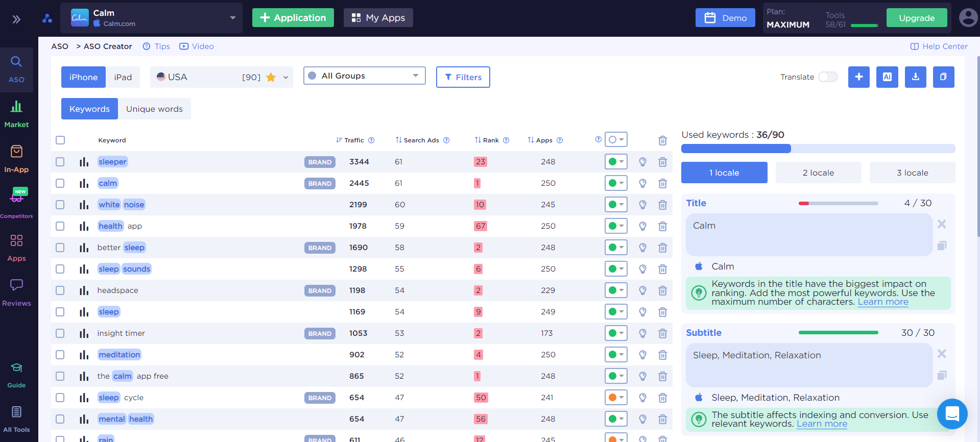
Task: Open group dropdown for meditation row
Action: pos(616,355)
